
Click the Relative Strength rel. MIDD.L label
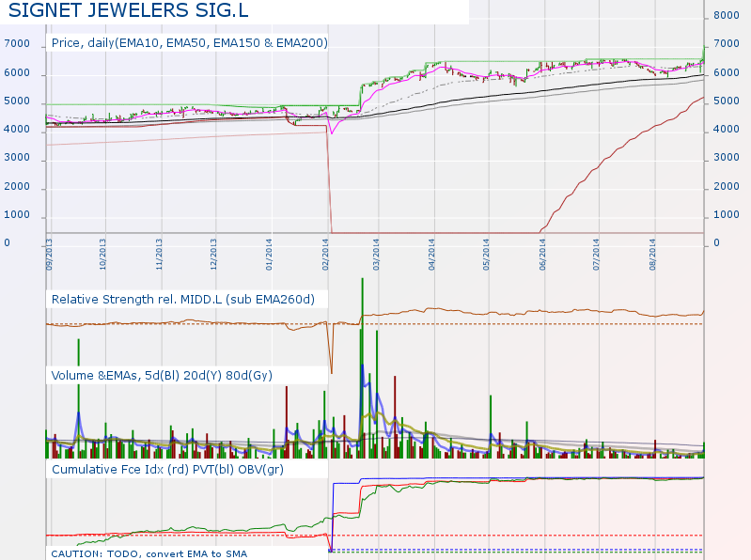[x=183, y=300]
